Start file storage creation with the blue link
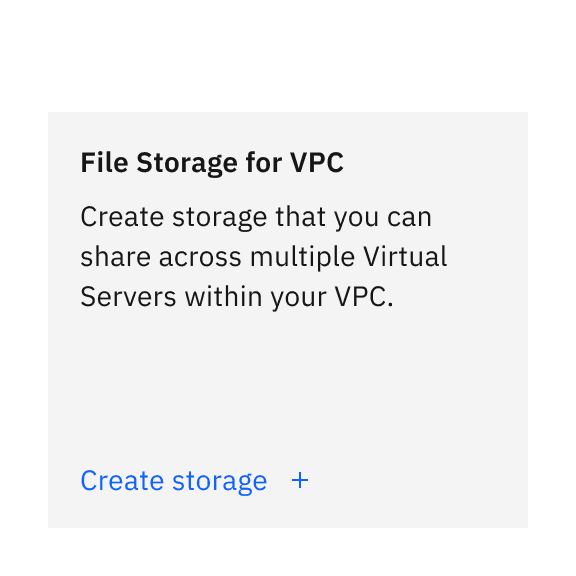 coord(173,481)
